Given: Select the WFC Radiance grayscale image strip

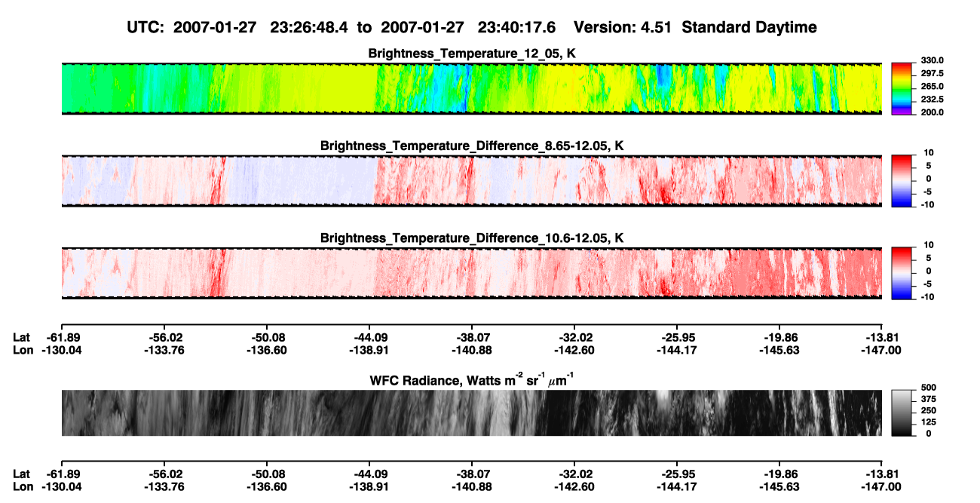Looking at the screenshot, I should [471, 413].
